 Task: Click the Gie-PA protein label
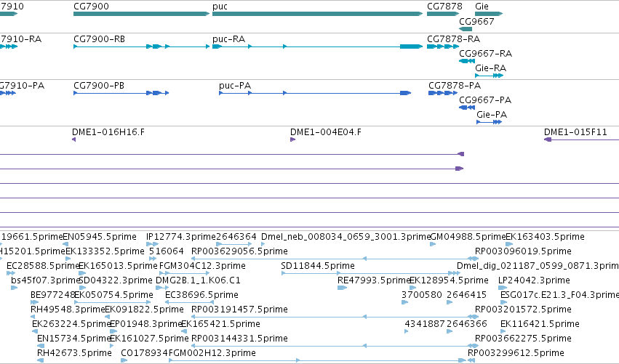[492, 115]
